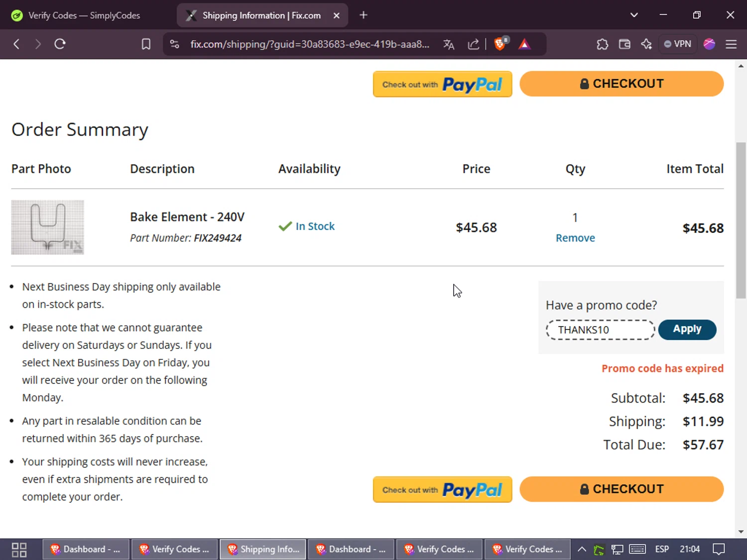The height and width of the screenshot is (560, 747).
Task: Bookmark this page with bookmark icon
Action: (146, 44)
